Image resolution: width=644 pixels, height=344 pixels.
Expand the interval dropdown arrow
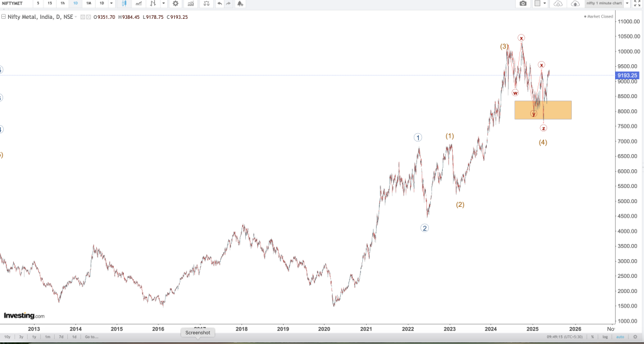pyautogui.click(x=111, y=3)
